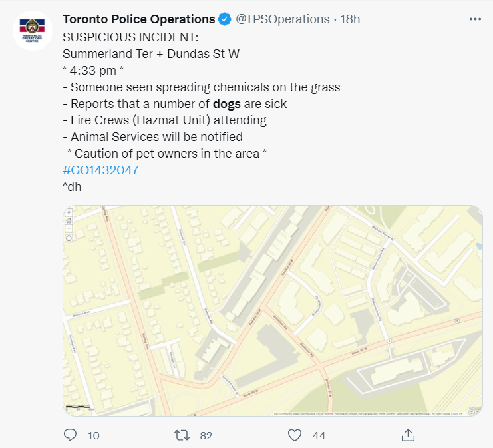Reset map to the home view

pos(69,220)
